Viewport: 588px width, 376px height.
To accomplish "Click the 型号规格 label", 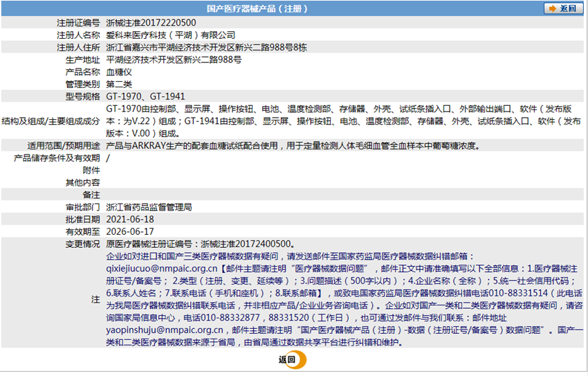I will point(82,96).
